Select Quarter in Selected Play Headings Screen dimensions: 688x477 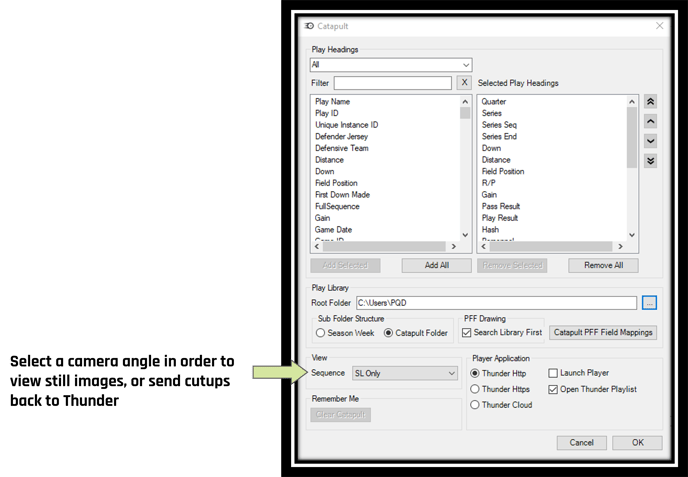point(494,102)
